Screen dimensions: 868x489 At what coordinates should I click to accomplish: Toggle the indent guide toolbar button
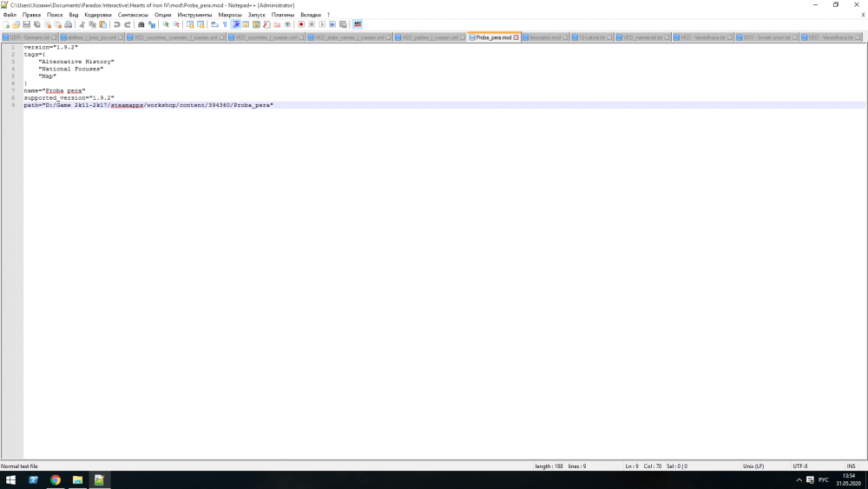tap(236, 24)
